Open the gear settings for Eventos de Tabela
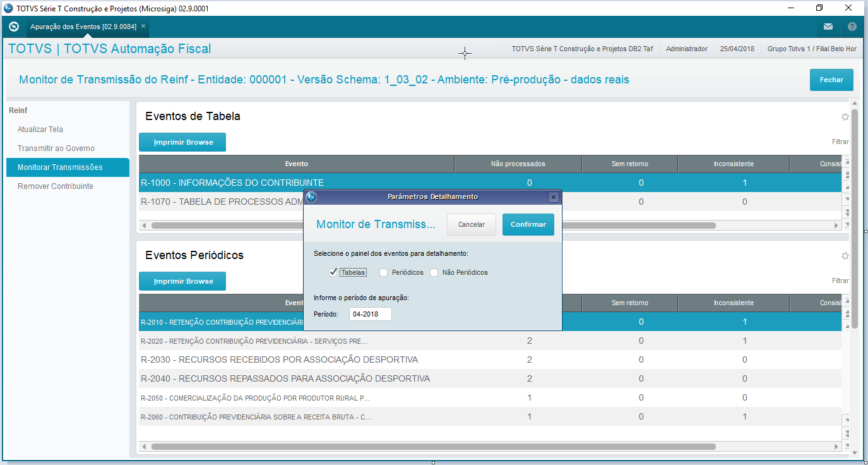Image resolution: width=868 pixels, height=465 pixels. pos(845,117)
